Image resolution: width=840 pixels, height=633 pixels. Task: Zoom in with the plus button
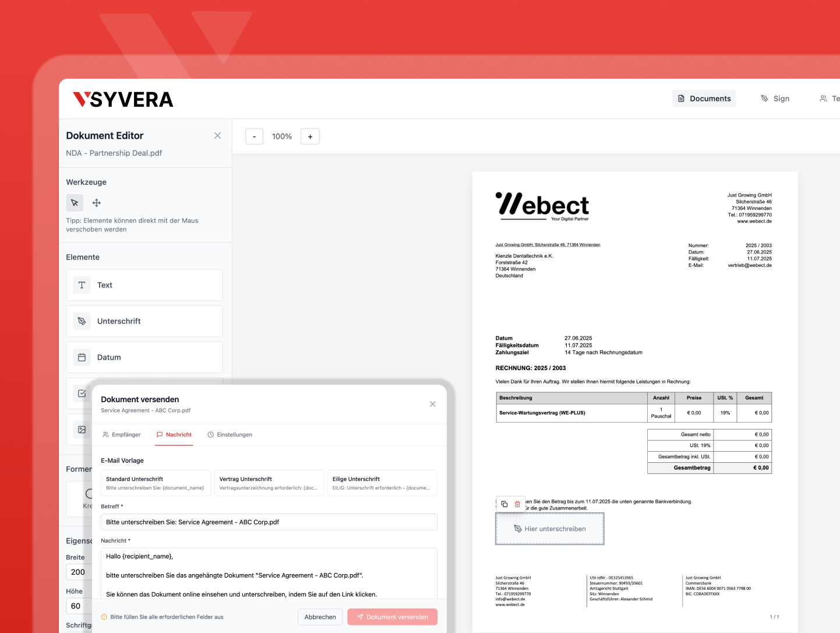pyautogui.click(x=310, y=136)
